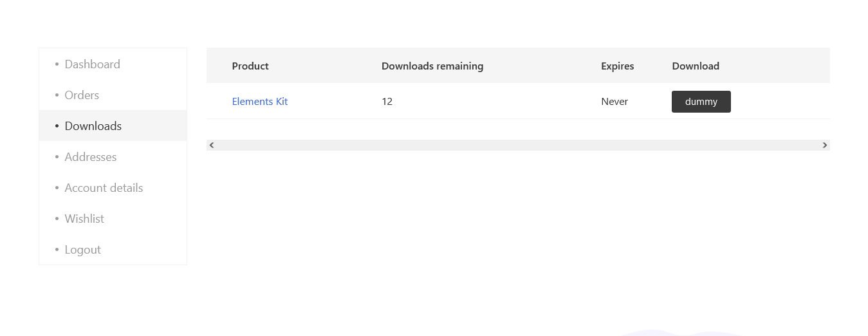Click the bullet beside Logout
Screen dimensions: 868x336
pos(57,250)
